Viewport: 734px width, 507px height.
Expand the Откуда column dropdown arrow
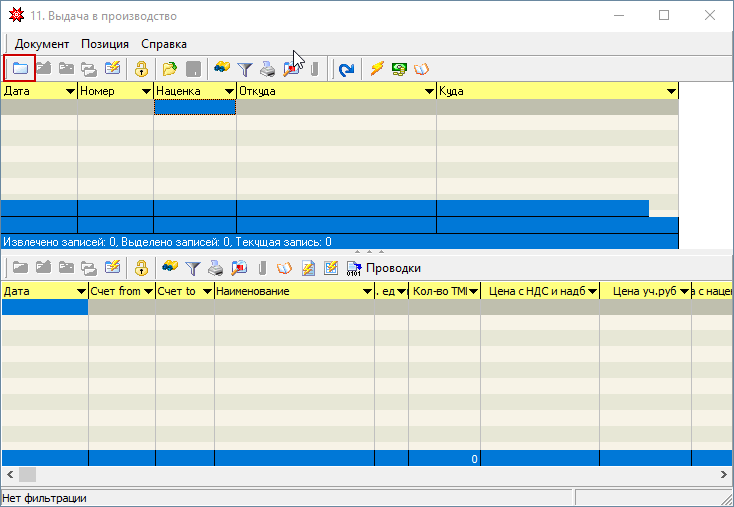[x=428, y=92]
